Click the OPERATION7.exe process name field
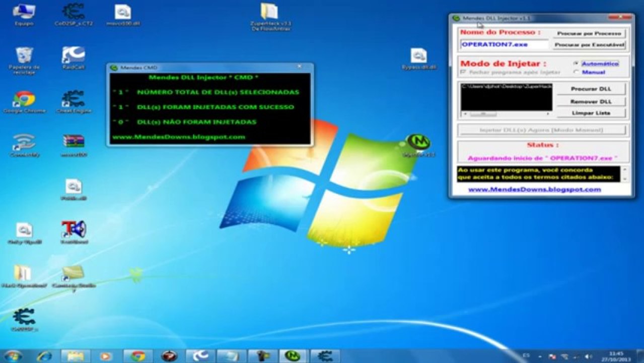Viewport: 644px width, 363px height. tap(504, 44)
